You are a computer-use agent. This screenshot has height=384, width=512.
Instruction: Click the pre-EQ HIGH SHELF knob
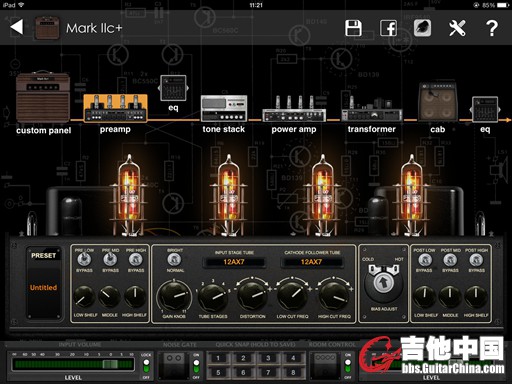click(x=135, y=297)
